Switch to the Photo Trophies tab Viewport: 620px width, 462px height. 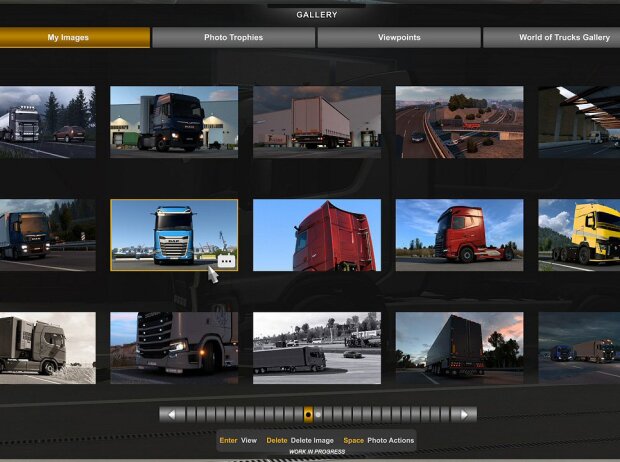click(x=233, y=38)
